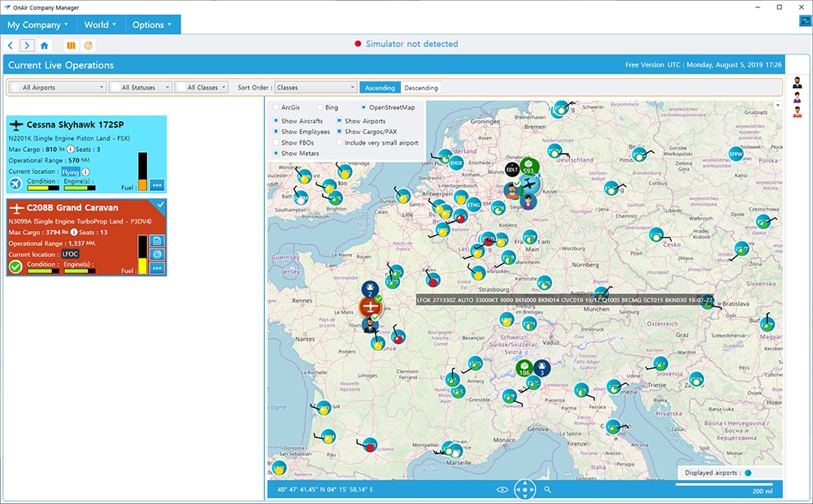Open the My Company menu
Screen dimensions: 813x504
tap(38, 24)
